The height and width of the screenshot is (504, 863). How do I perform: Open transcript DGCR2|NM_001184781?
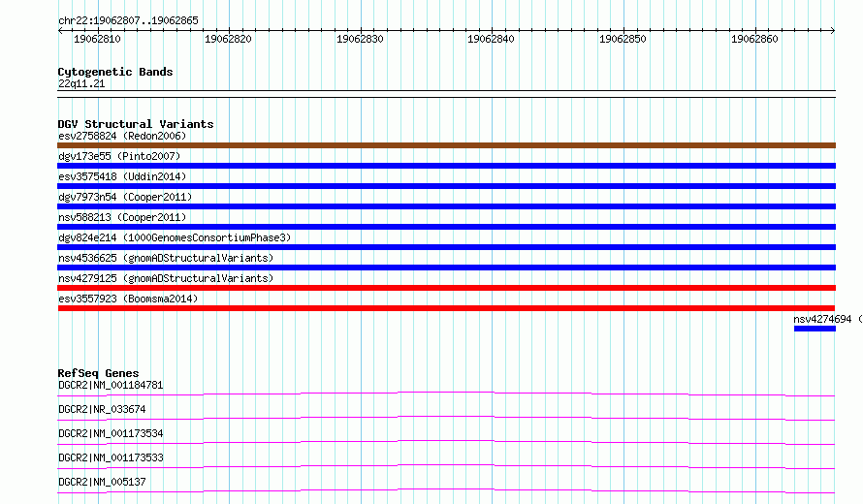(x=111, y=385)
